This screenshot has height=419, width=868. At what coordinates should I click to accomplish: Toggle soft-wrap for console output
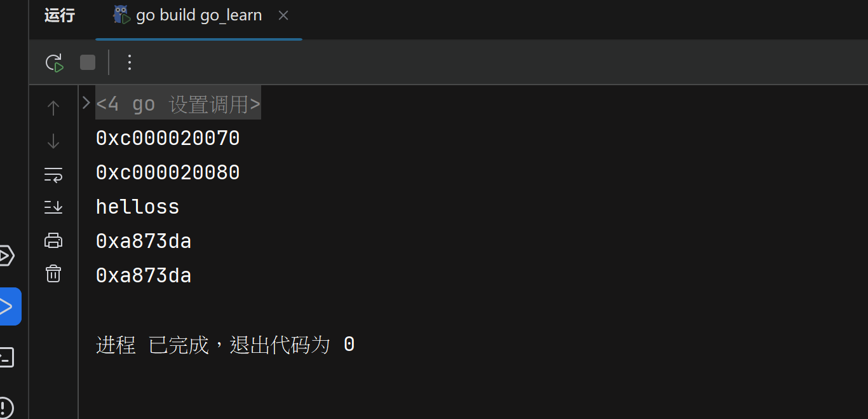(x=53, y=175)
